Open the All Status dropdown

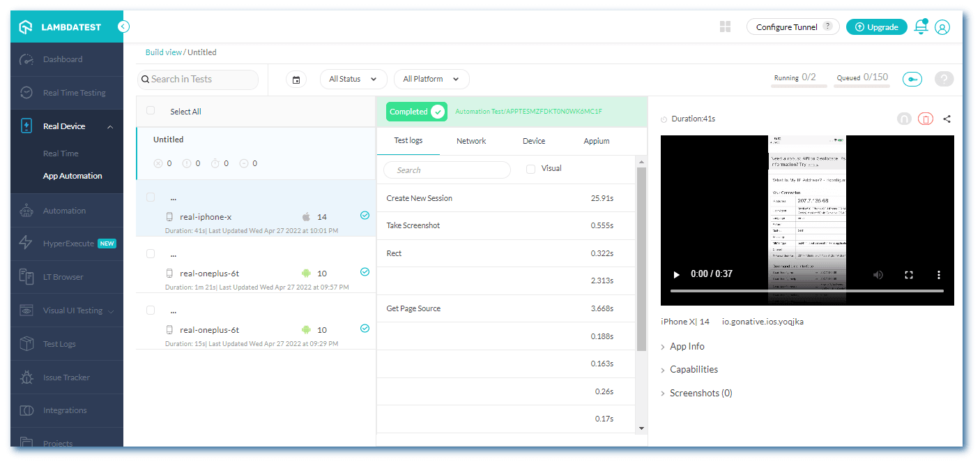(x=353, y=79)
